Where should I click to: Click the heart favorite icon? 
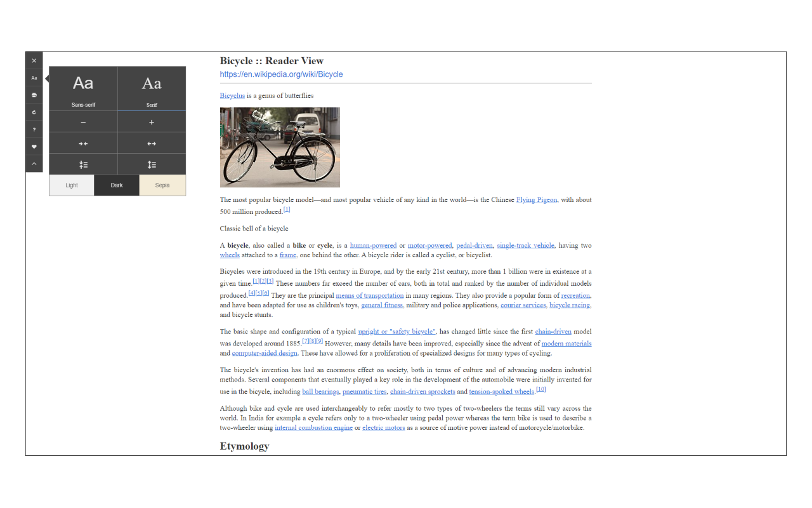coord(34,146)
